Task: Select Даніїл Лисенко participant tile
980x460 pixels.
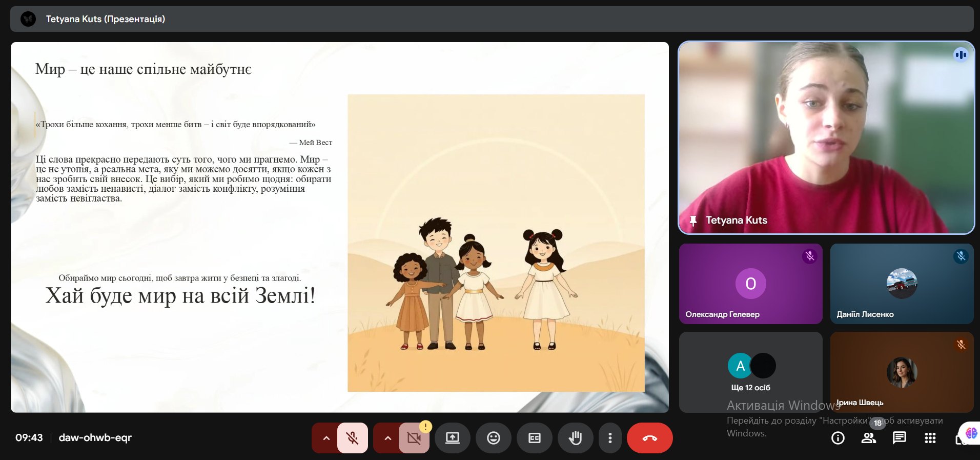Action: (902, 284)
